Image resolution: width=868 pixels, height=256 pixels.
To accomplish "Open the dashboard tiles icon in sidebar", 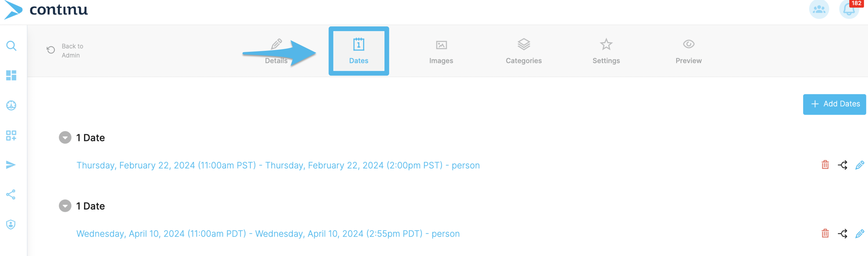I will [11, 75].
